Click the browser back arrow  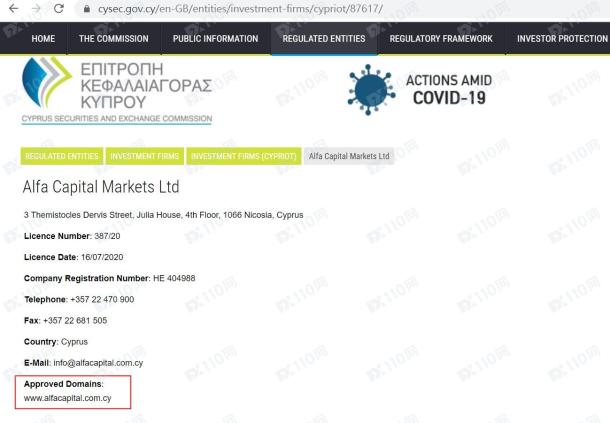[14, 8]
